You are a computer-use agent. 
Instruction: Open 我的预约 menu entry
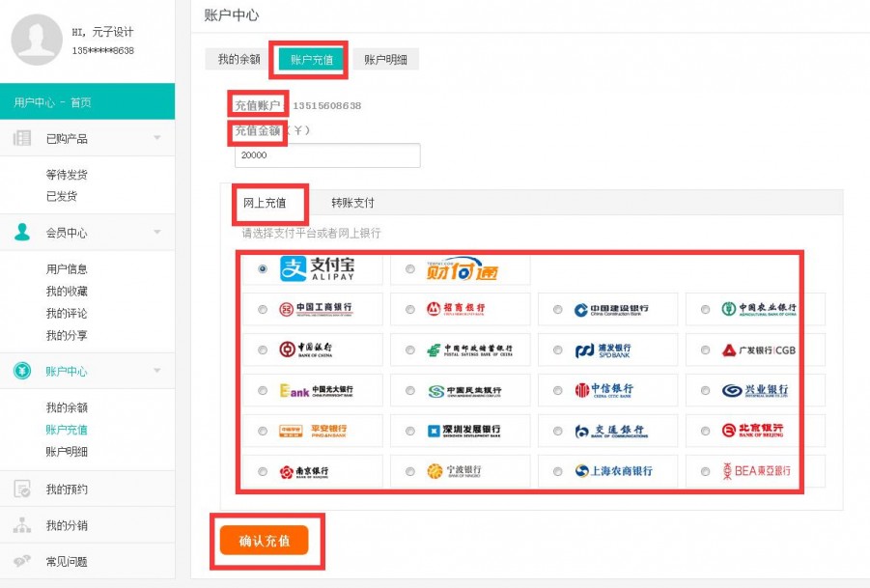coord(87,489)
